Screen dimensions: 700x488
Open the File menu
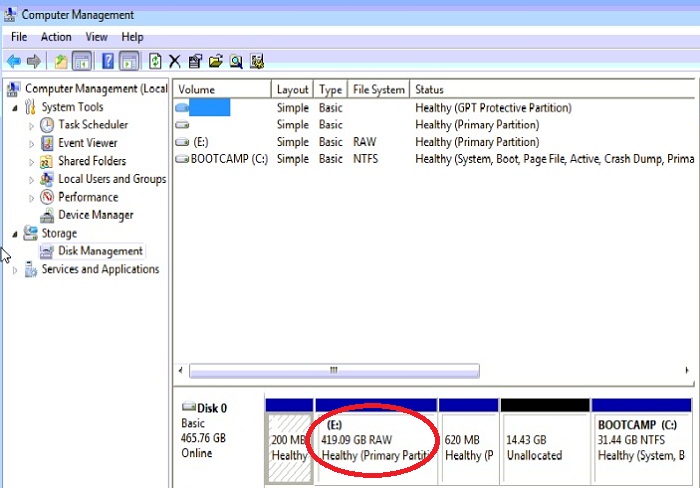coord(19,37)
